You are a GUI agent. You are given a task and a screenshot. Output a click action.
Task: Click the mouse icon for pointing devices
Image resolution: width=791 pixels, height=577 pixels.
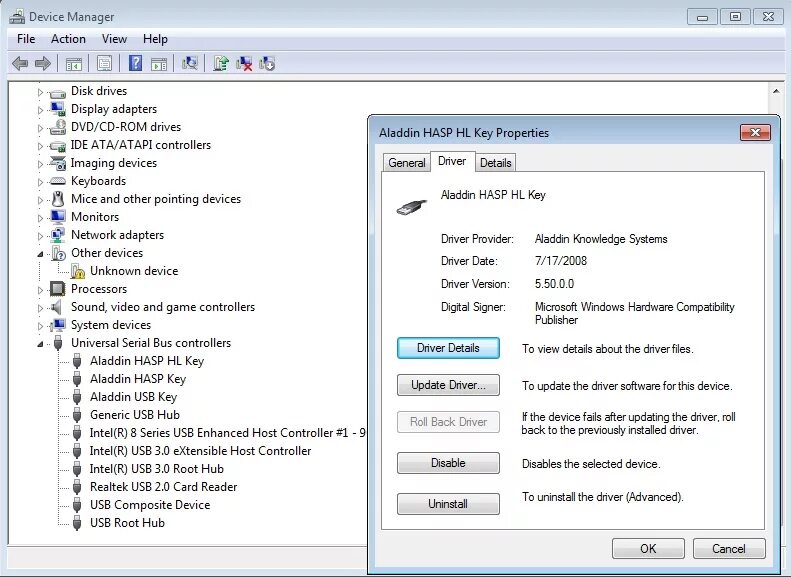pos(58,199)
